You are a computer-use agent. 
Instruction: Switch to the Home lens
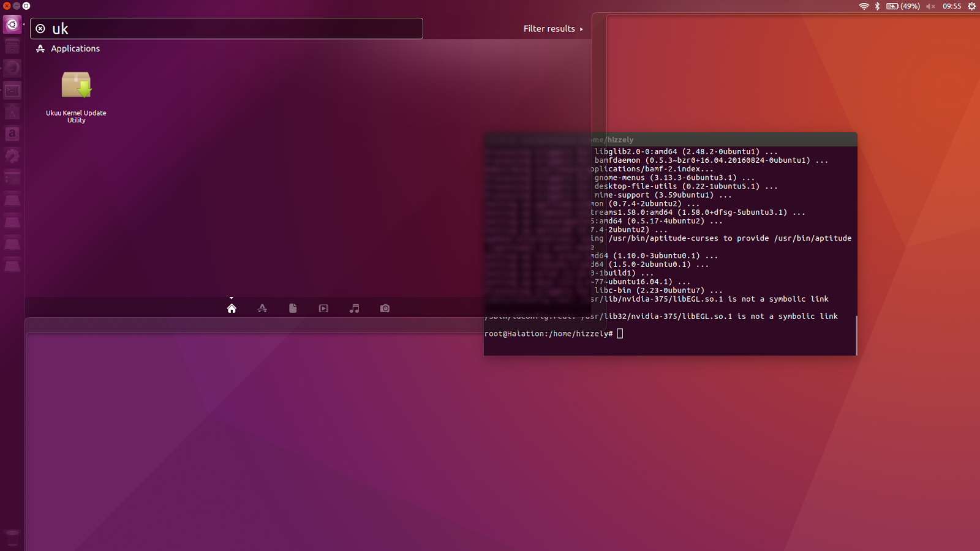232,309
